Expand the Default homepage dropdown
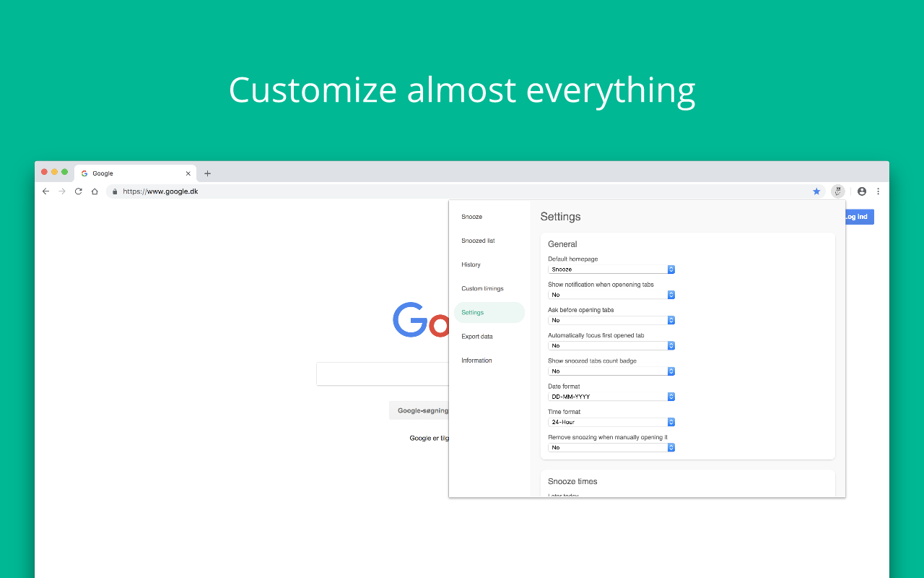The height and width of the screenshot is (578, 924). pyautogui.click(x=611, y=269)
